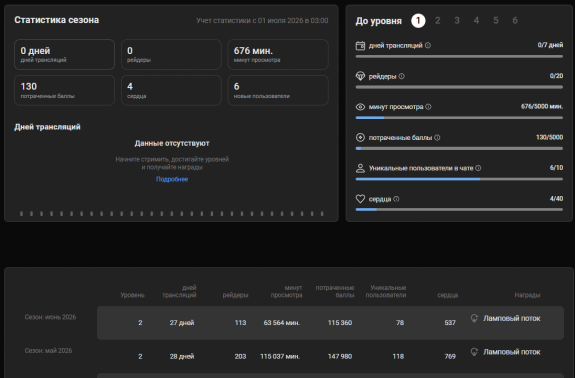Screen dimensions: 575x378
Task: Click the Данные отсутствуют message
Action: [x=172, y=143]
